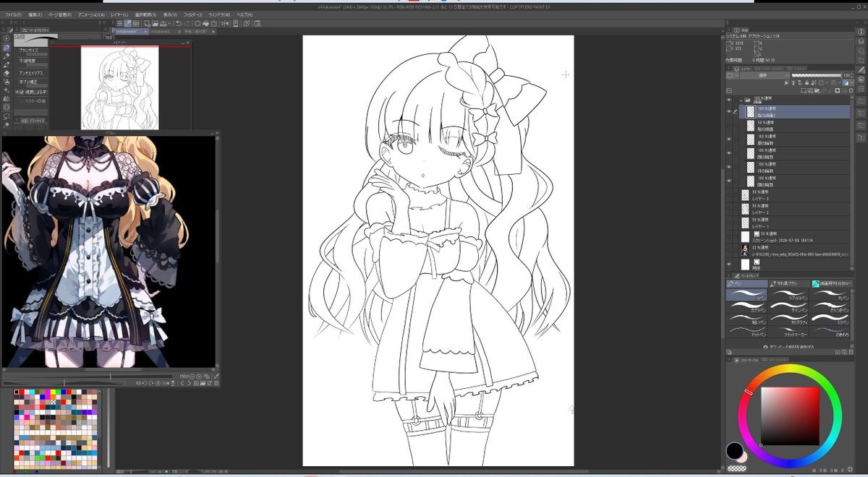Click the New document icon in command bar
This screenshot has width=868, height=477.
[x=147, y=23]
